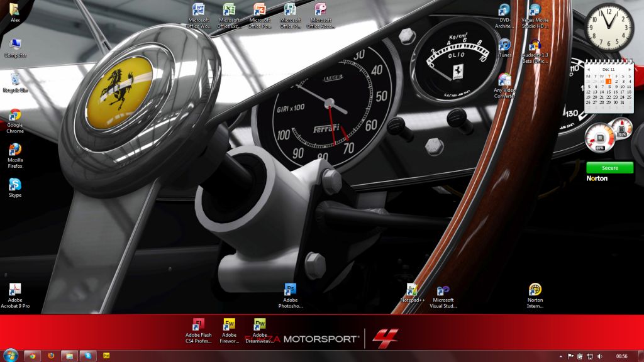Switch to Chrome in the taskbar
Viewport: 644px width, 362px height.
(32, 356)
